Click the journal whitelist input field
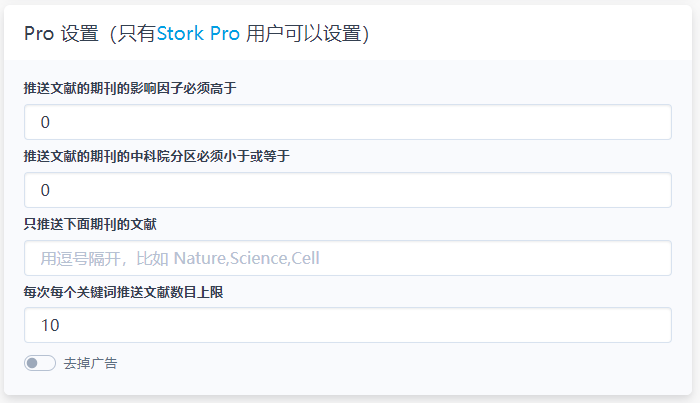Image resolution: width=700 pixels, height=403 pixels. coord(347,258)
